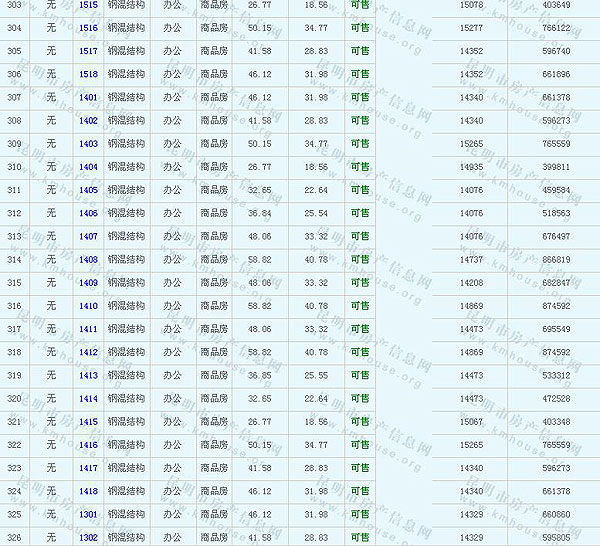Open the 1404 room link
This screenshot has width=600, height=546.
coord(88,167)
